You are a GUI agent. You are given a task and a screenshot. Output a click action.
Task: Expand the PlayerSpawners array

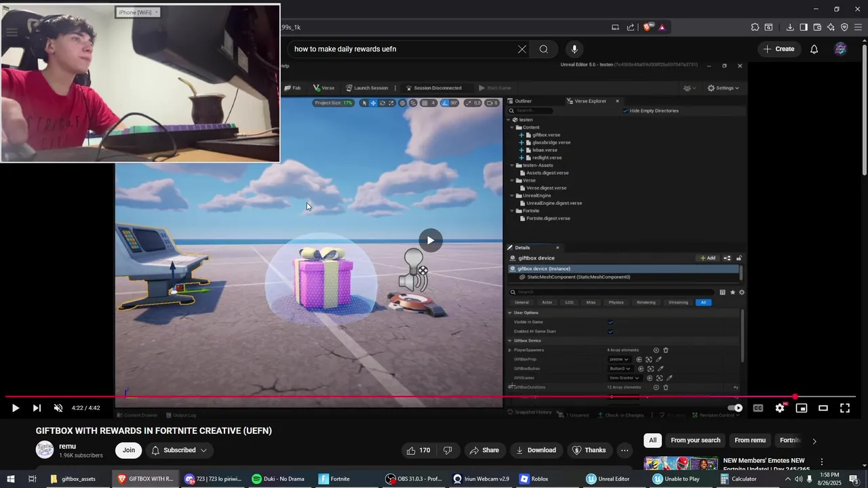coord(510,350)
